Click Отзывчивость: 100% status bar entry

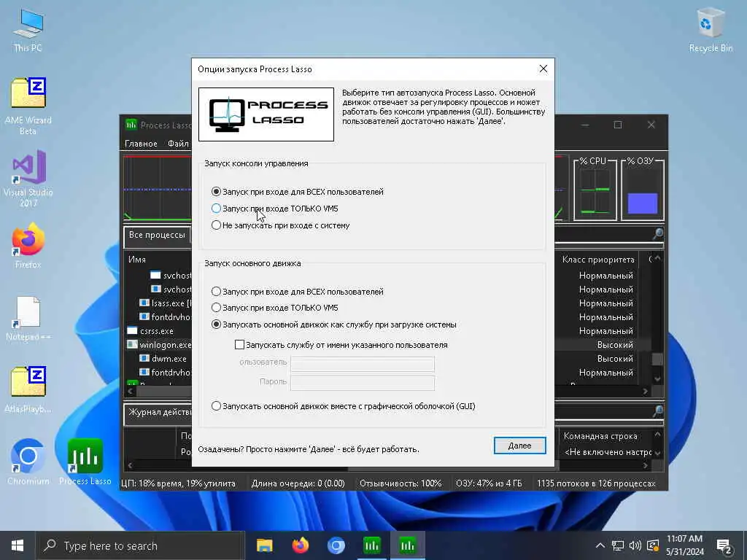[x=400, y=483]
